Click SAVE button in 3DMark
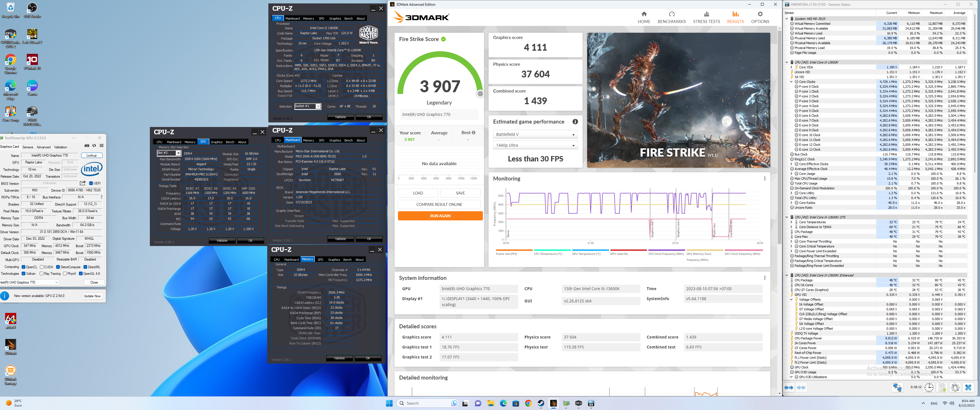 tap(460, 193)
